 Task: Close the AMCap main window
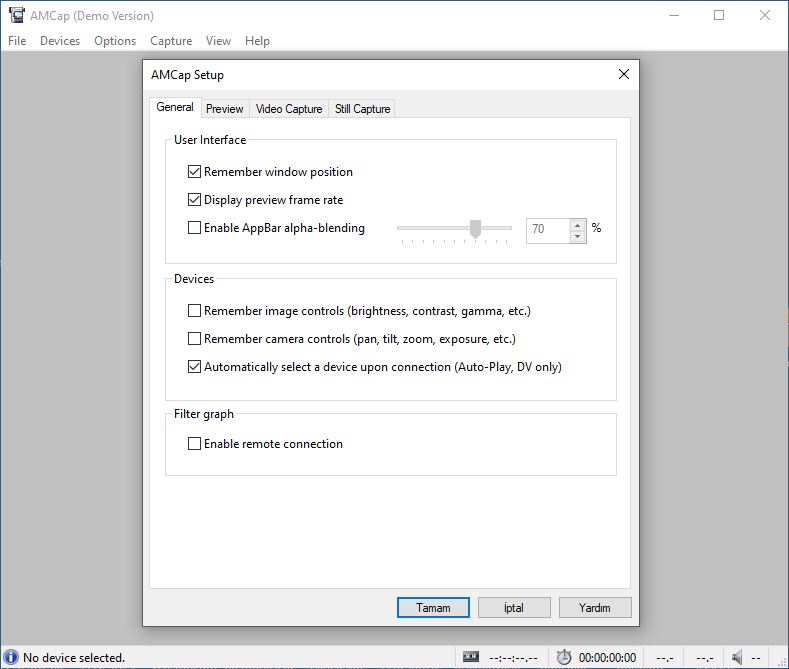pyautogui.click(x=765, y=16)
